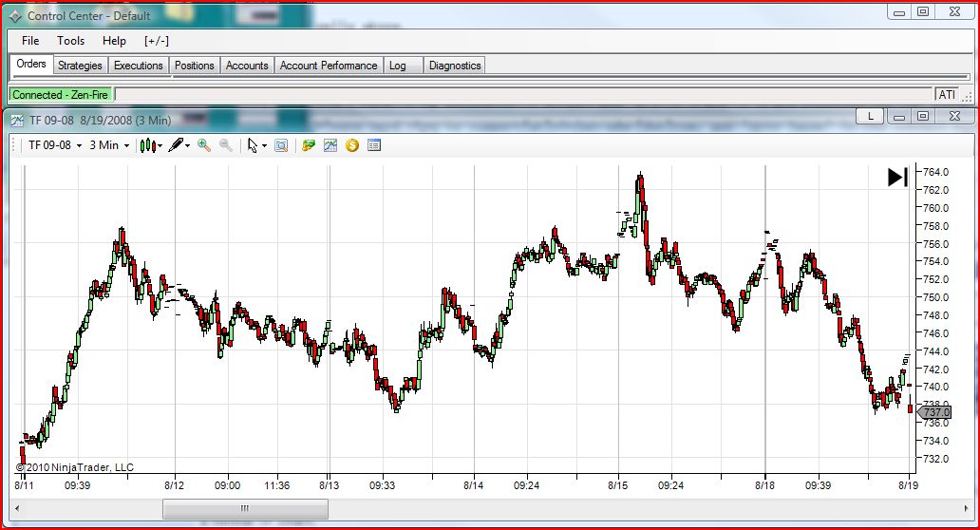Switch to the Strategies tab
Image resolution: width=980 pixels, height=530 pixels.
tap(80, 66)
